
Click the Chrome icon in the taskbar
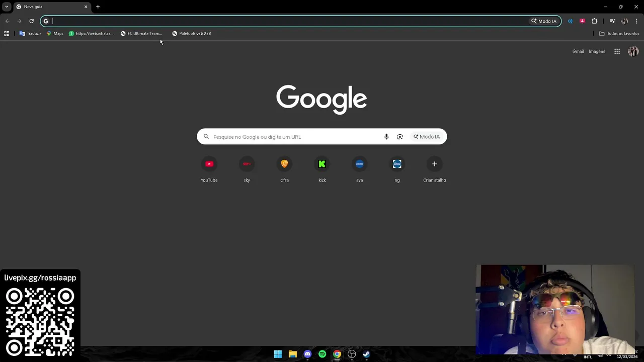337,354
